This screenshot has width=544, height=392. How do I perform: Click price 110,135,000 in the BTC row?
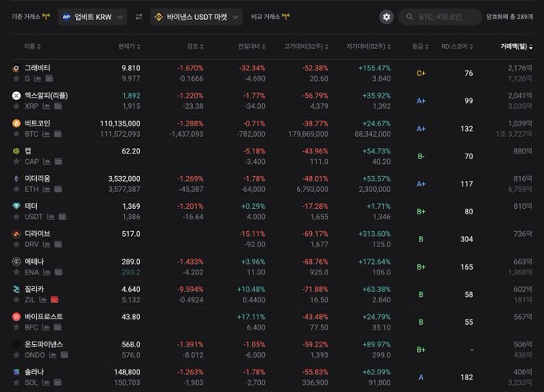click(120, 123)
